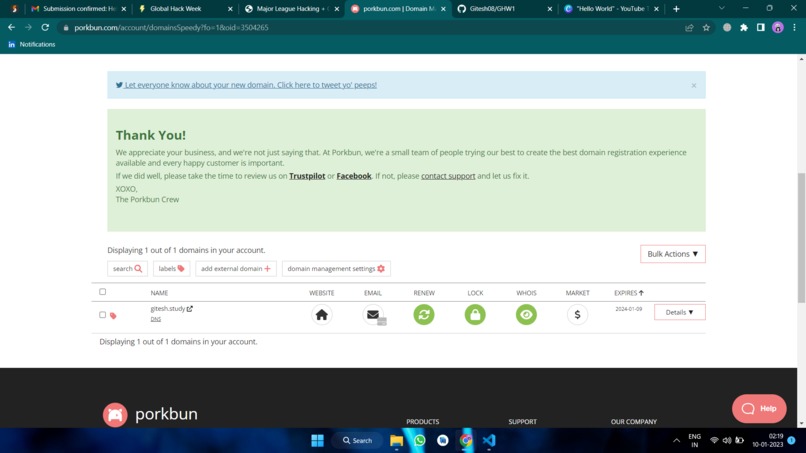The height and width of the screenshot is (453, 806).
Task: Switch to the Hello World YouTube tab
Action: pos(611,9)
